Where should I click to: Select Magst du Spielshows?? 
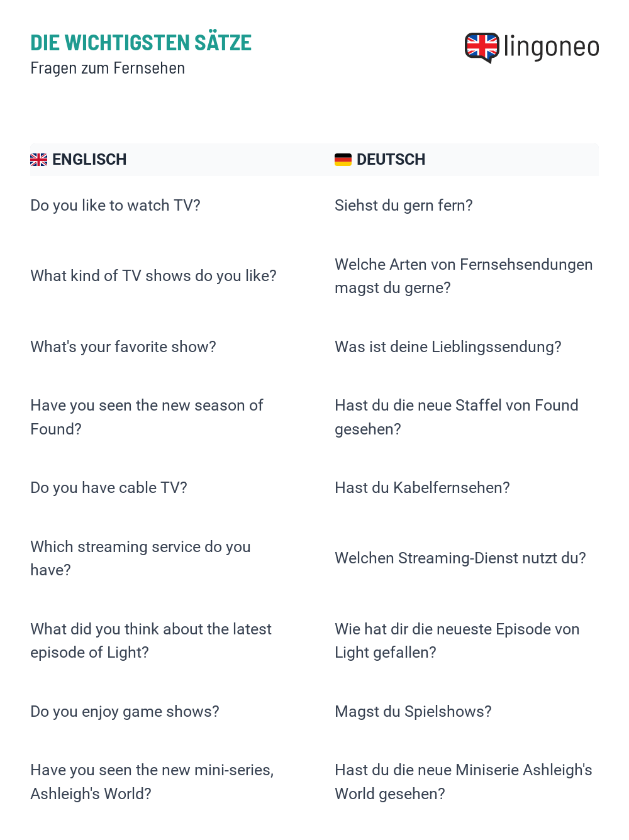[x=413, y=712]
